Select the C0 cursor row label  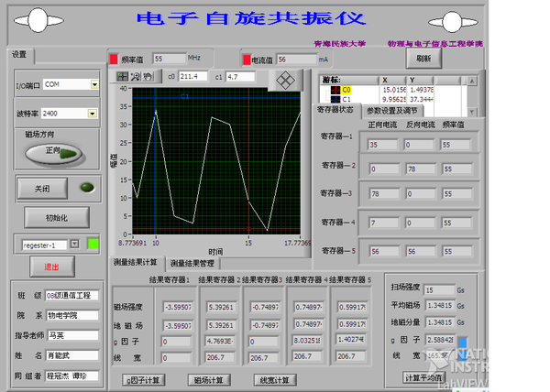point(346,90)
